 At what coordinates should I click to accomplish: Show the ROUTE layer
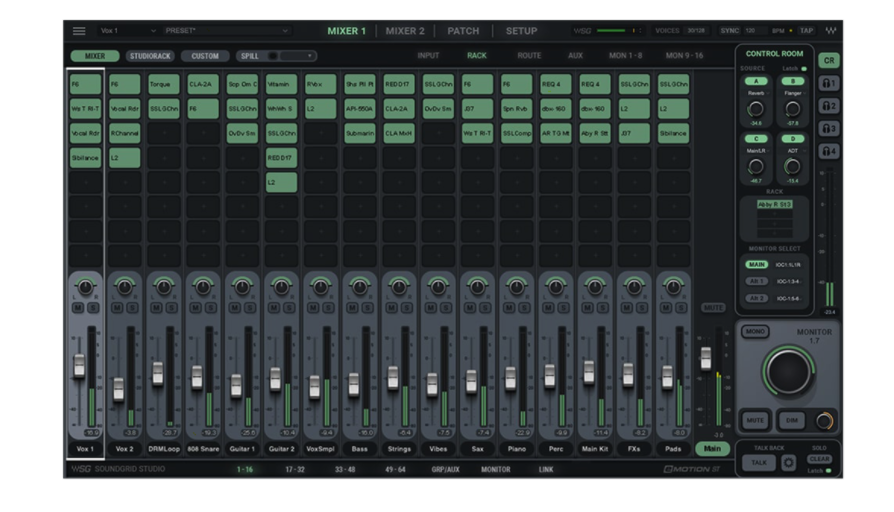point(529,55)
